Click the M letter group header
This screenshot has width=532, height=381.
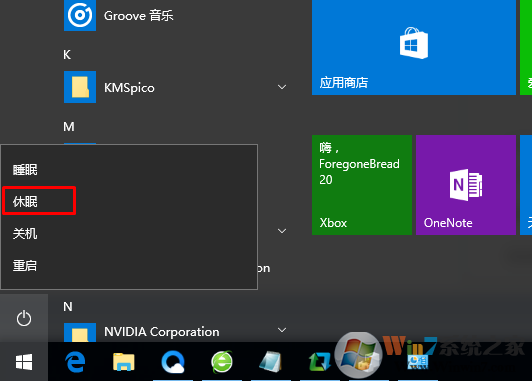pyautogui.click(x=69, y=127)
